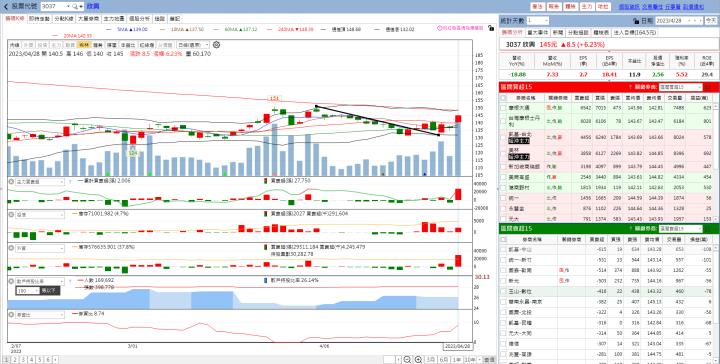Click the lock icon above the chart's price axis
This screenshot has width=720, height=364.
491,28
